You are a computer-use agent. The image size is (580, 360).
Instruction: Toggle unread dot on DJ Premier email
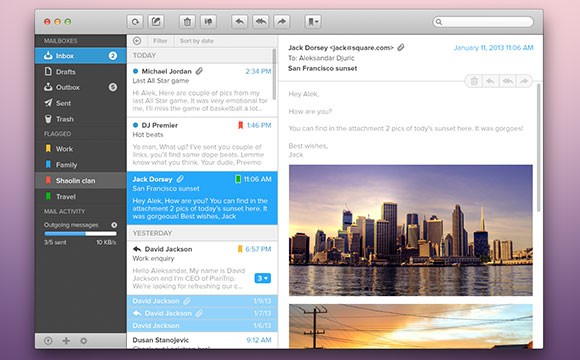pyautogui.click(x=135, y=125)
